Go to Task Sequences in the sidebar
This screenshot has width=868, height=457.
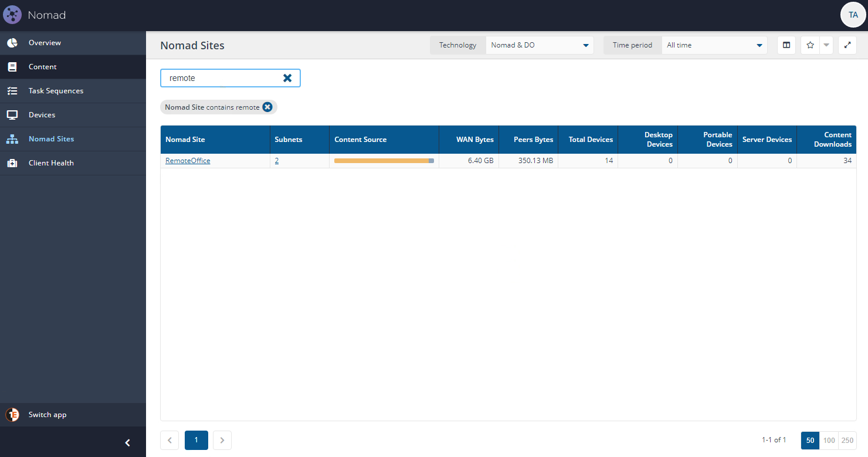tap(73, 91)
